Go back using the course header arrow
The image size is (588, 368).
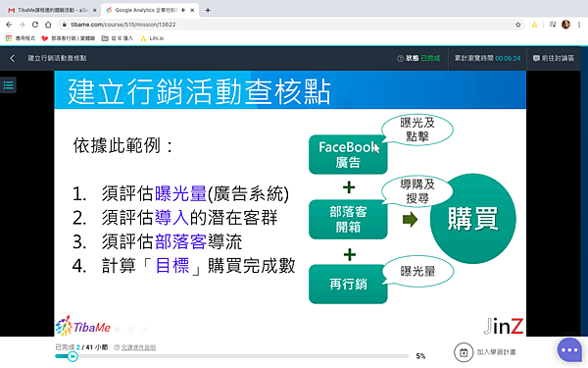[x=12, y=58]
